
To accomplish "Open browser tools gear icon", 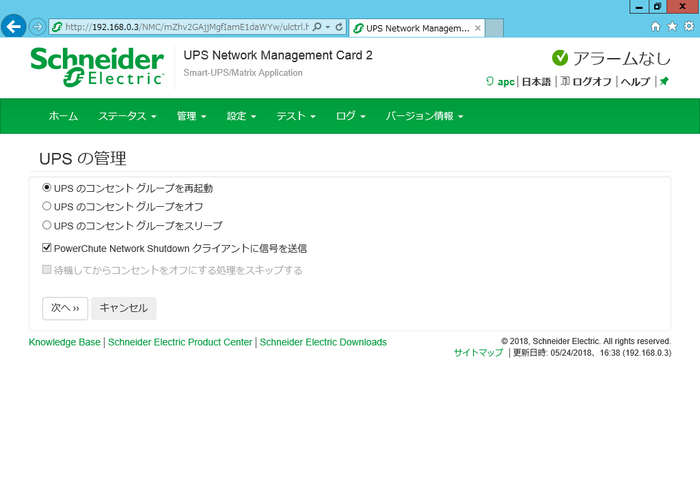I will tap(689, 26).
